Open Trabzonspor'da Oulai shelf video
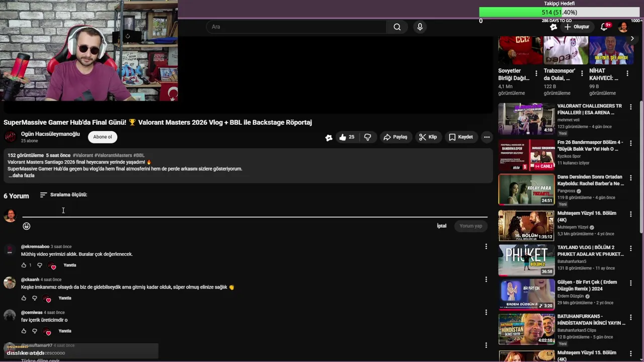Screen dimensions: 644x362 pyautogui.click(x=566, y=50)
